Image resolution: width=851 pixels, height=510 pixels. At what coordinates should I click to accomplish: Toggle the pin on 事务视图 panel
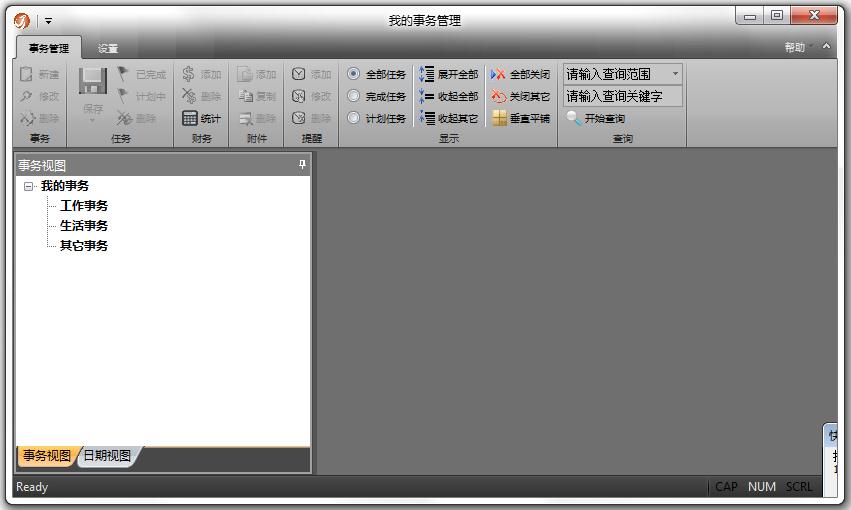click(x=302, y=164)
